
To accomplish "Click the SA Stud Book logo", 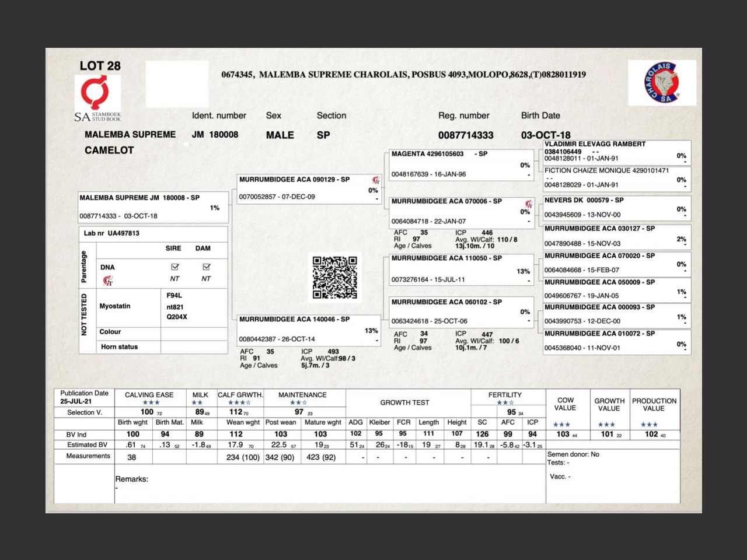I will click(98, 99).
